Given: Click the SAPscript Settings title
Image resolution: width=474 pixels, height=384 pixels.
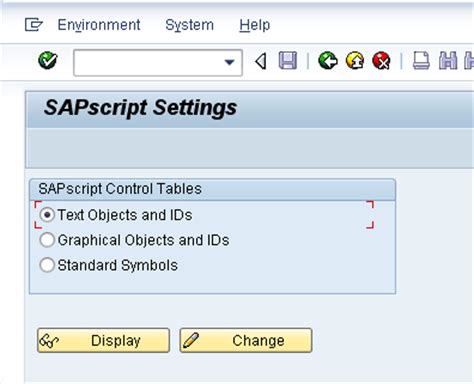Looking at the screenshot, I should (x=140, y=108).
